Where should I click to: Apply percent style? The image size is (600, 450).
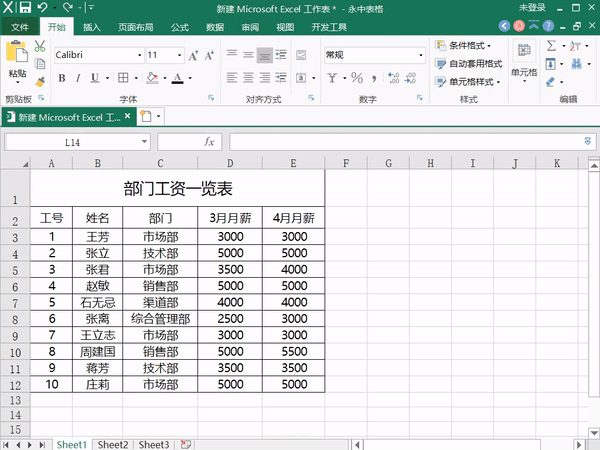click(357, 78)
